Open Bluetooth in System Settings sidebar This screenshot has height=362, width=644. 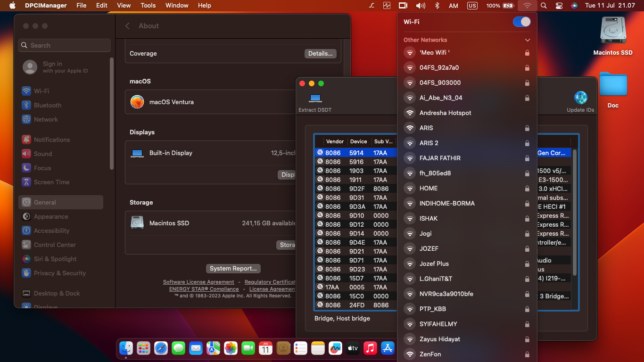pyautogui.click(x=61, y=105)
